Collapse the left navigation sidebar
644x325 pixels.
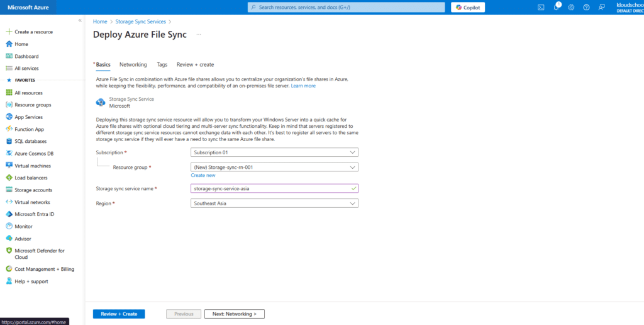click(80, 20)
